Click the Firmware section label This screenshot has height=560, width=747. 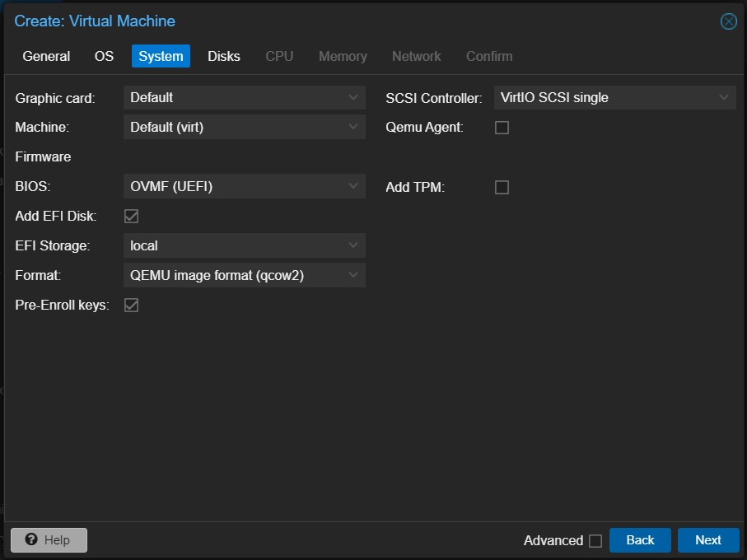(x=43, y=156)
